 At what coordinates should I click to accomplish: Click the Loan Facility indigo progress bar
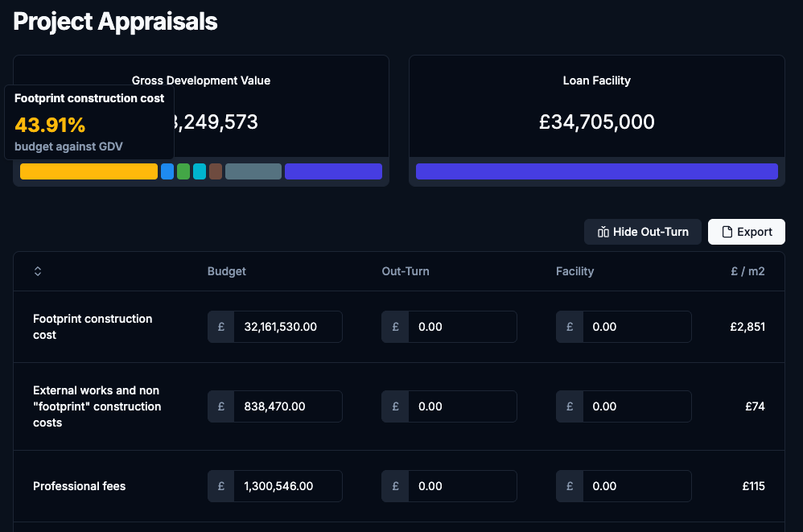pyautogui.click(x=596, y=171)
